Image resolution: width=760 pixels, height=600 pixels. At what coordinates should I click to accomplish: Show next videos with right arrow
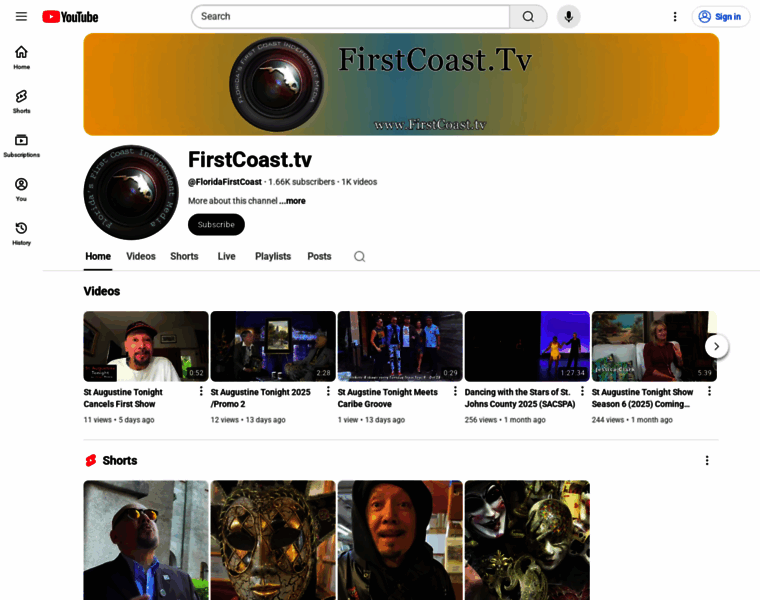[716, 347]
